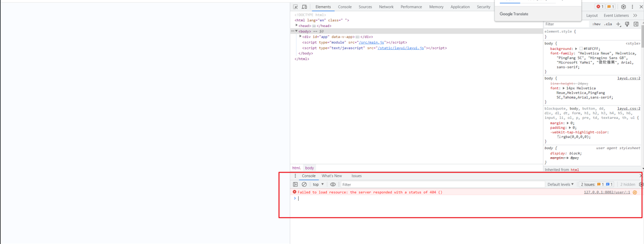This screenshot has width=644, height=244.
Task: Open the Memory tab
Action: [x=436, y=7]
